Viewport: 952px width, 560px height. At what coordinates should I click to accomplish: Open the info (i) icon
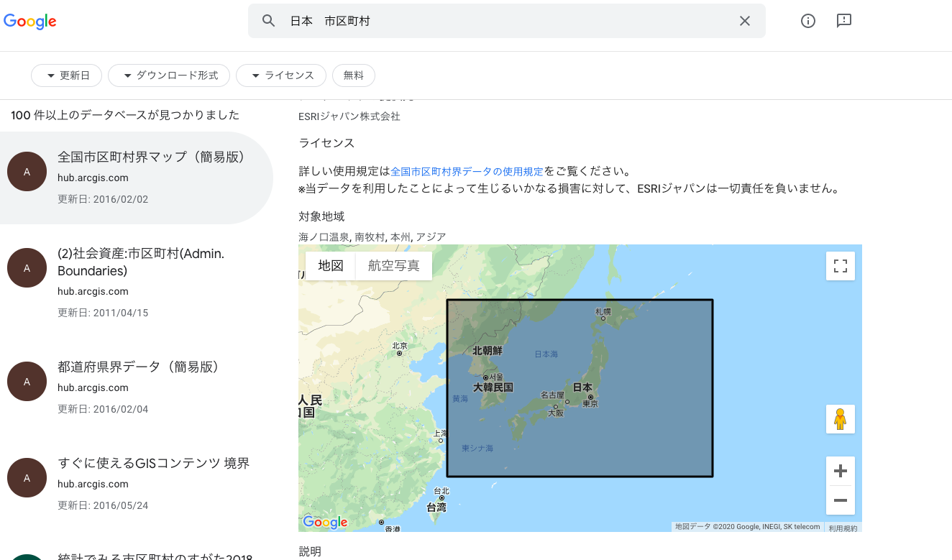coord(808,21)
